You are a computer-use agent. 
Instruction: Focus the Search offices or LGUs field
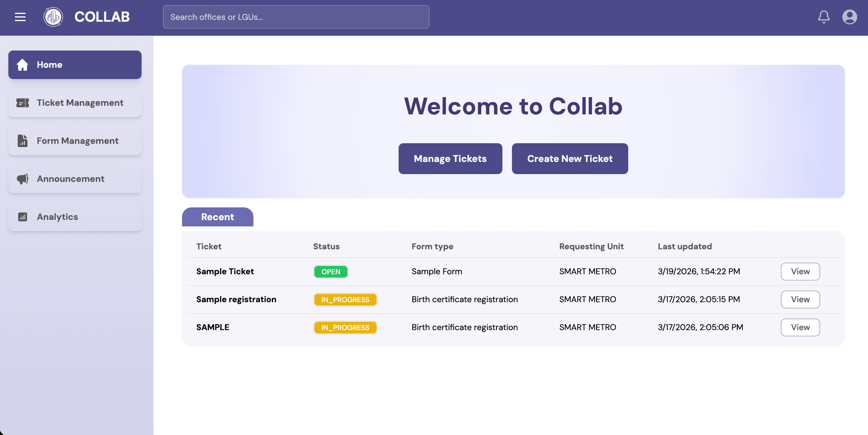pos(296,17)
